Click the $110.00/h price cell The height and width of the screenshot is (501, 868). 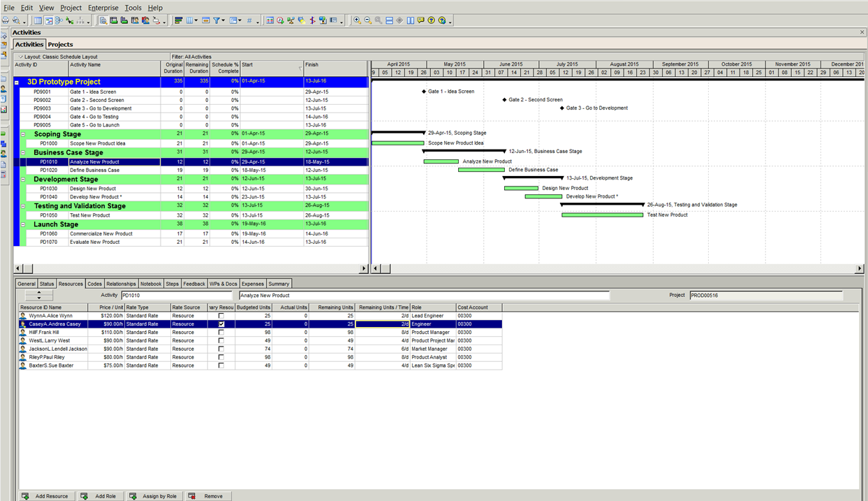[x=106, y=333]
